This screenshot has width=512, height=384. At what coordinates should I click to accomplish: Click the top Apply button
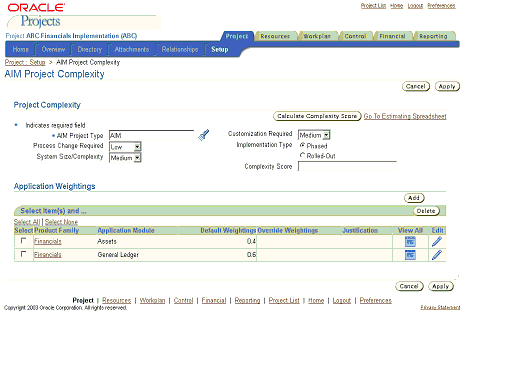447,86
